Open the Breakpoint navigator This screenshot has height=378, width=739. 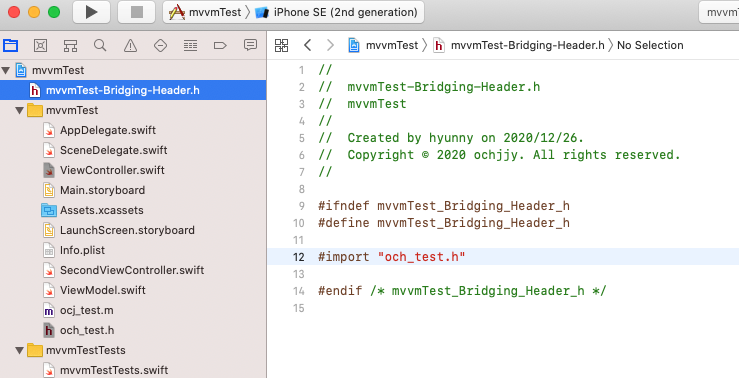tap(220, 45)
